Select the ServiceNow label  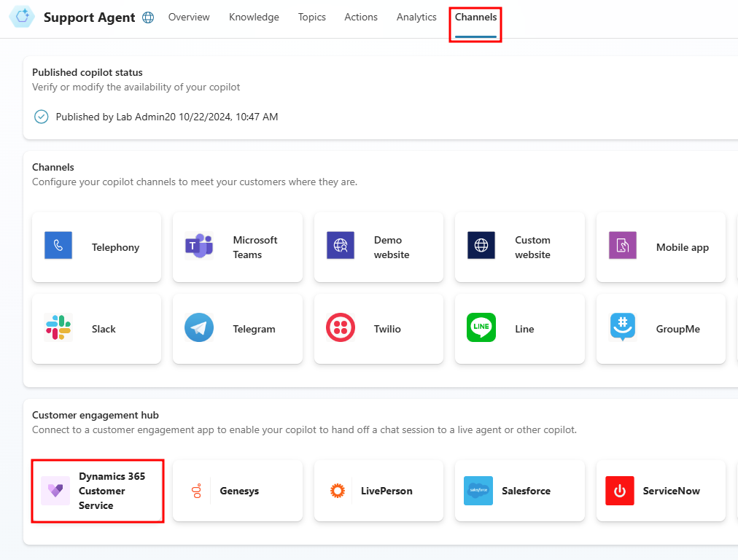click(x=671, y=491)
